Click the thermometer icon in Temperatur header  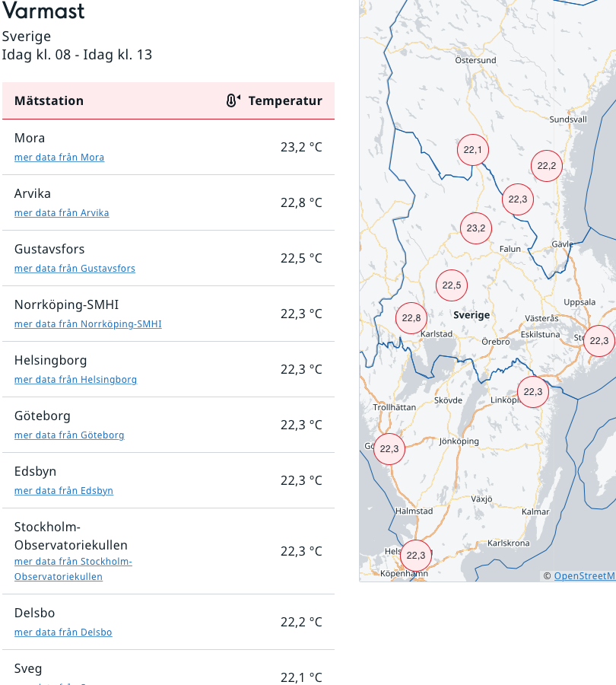[233, 100]
